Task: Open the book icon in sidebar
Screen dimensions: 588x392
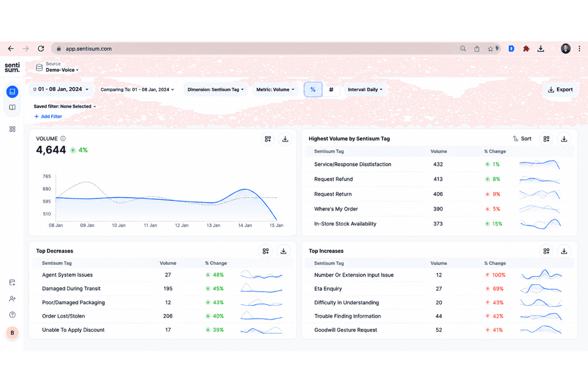Action: [x=13, y=108]
